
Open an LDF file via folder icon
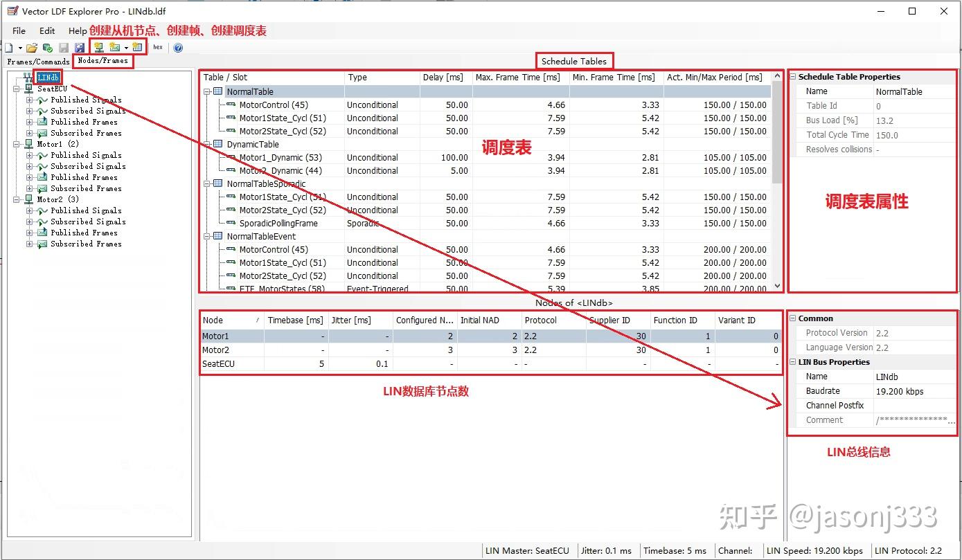tap(32, 48)
